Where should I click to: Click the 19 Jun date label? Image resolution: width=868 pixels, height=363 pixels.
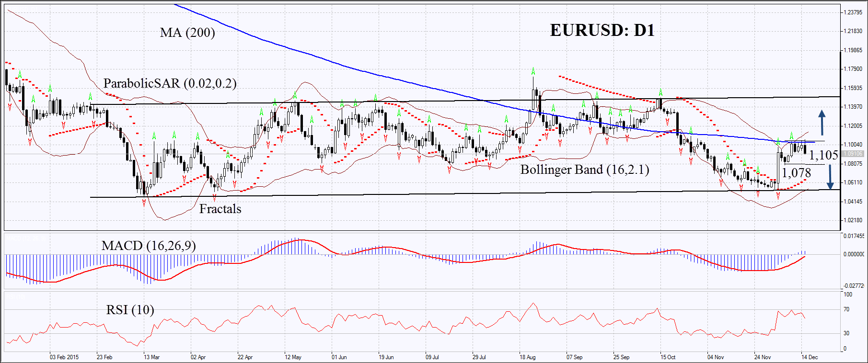tap(386, 357)
